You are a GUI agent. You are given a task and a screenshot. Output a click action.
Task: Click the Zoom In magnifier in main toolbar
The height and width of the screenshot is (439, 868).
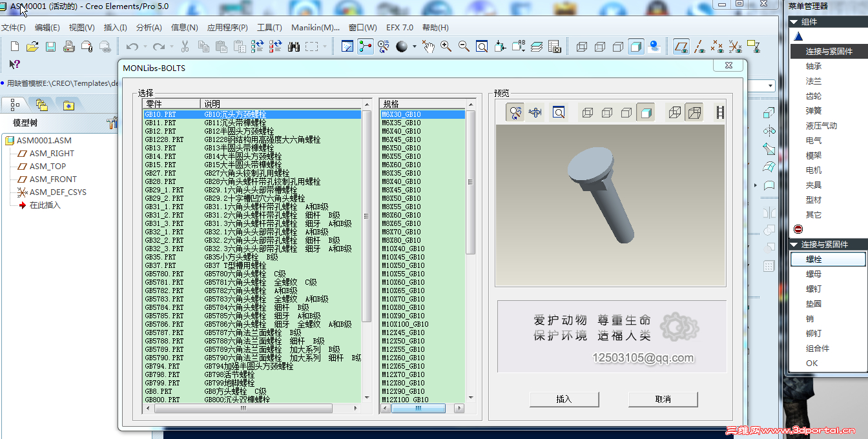coord(446,46)
